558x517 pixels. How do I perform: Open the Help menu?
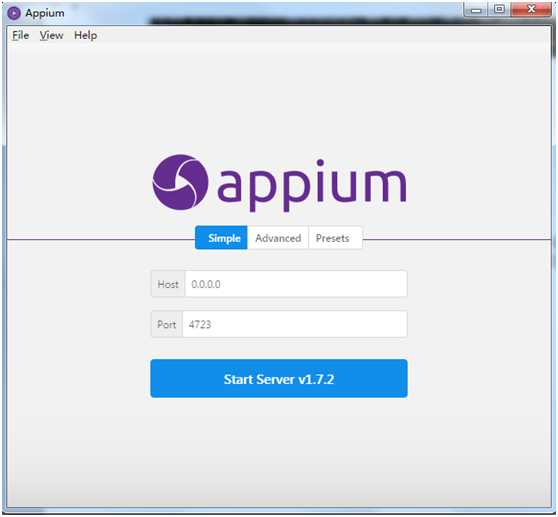pyautogui.click(x=85, y=36)
